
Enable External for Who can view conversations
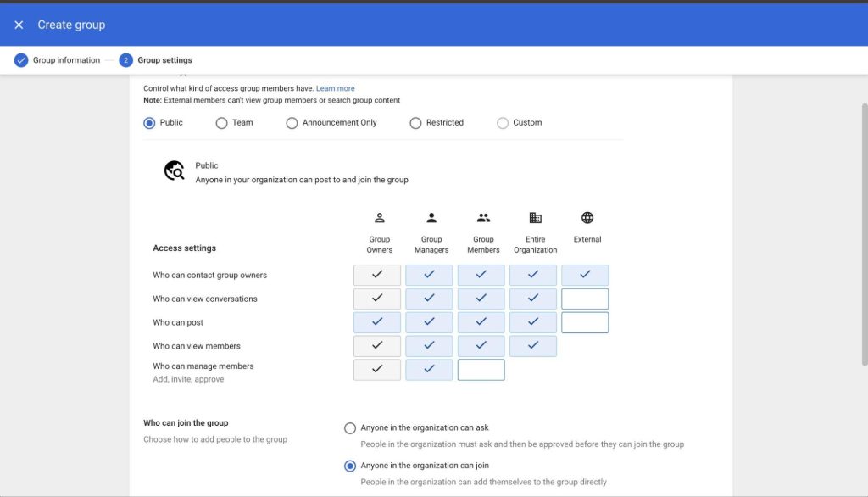587,299
